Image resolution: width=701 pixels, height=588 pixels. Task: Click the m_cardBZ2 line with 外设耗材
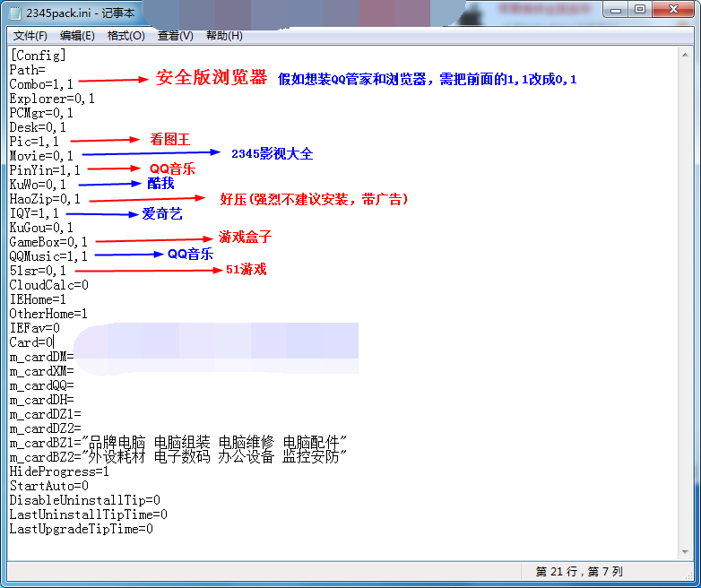[177, 457]
